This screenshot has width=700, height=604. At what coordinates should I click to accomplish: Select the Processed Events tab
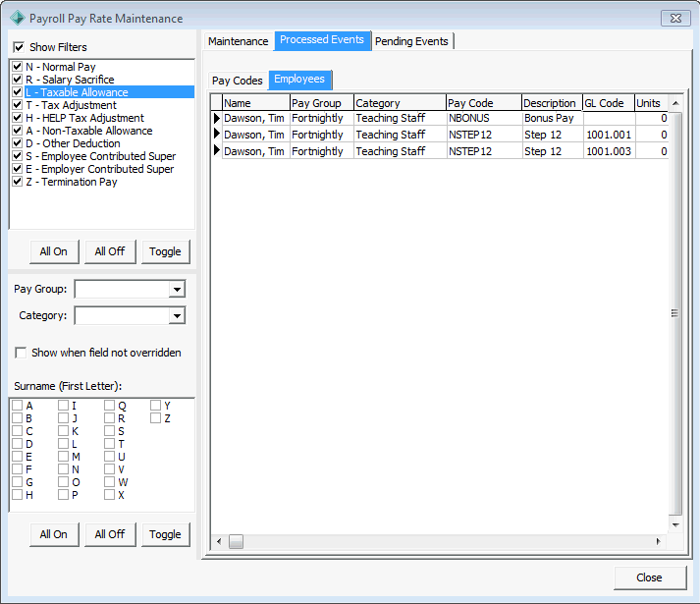coord(322,39)
